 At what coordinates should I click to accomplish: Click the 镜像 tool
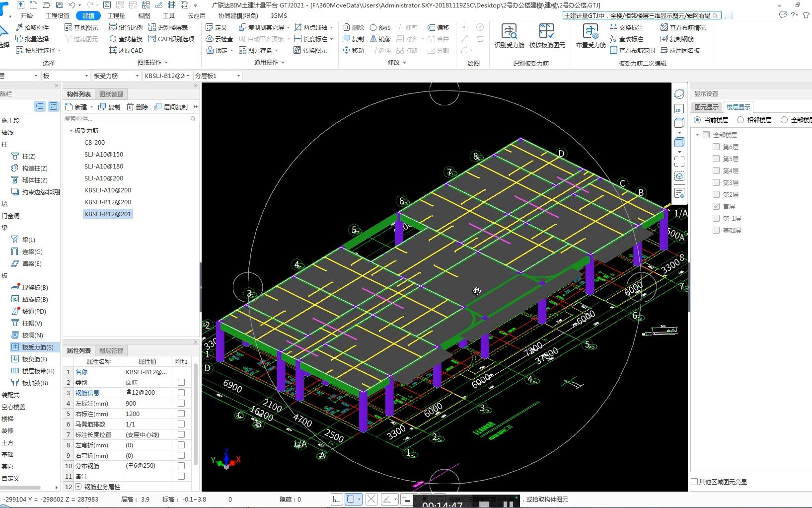(x=380, y=39)
